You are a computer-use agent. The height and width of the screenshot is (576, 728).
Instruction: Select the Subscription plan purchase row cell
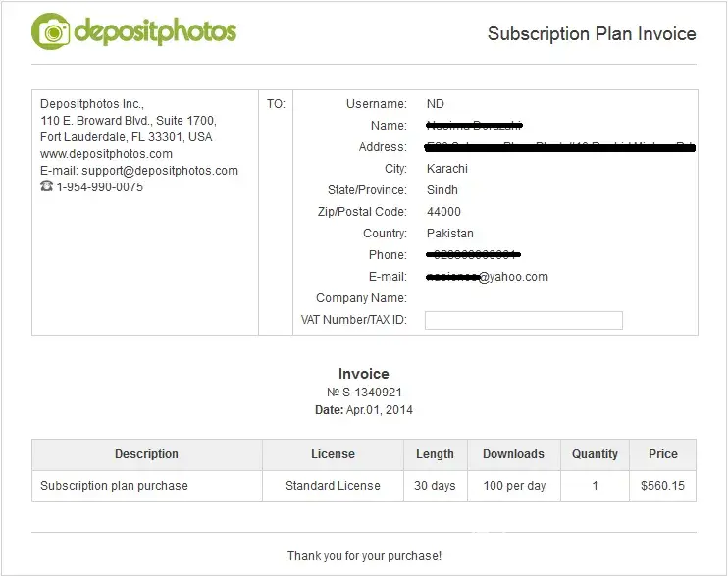[114, 486]
